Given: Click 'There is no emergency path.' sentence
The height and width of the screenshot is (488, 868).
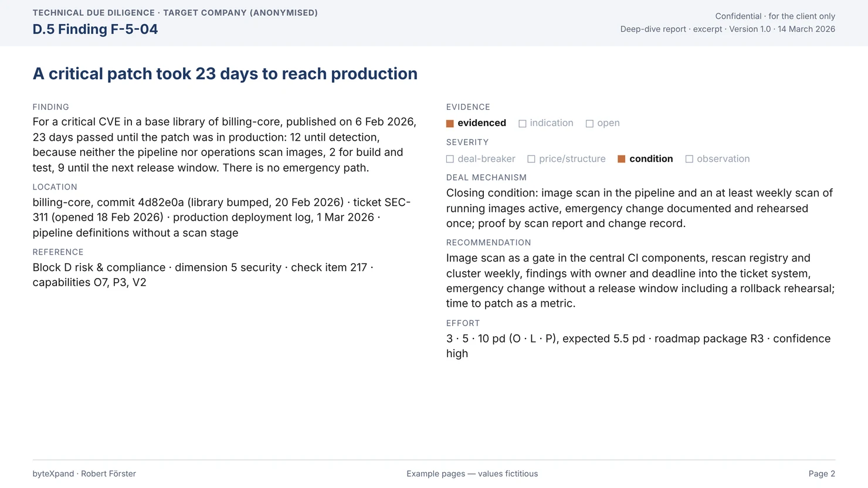Looking at the screenshot, I should [x=296, y=168].
